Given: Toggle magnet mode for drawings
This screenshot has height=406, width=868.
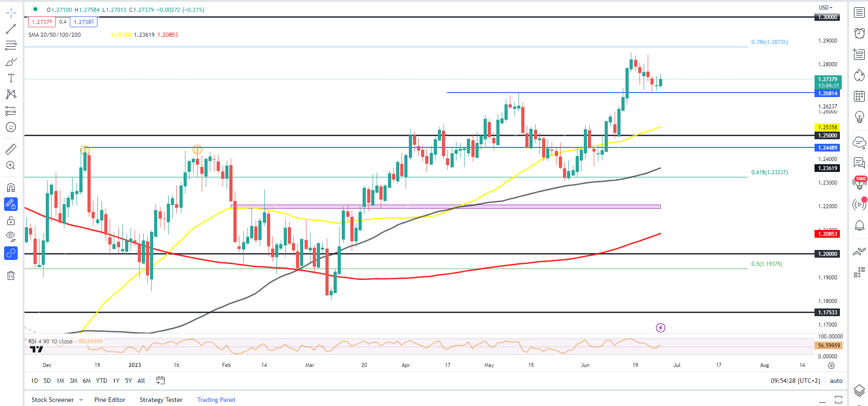Looking at the screenshot, I should (x=11, y=188).
